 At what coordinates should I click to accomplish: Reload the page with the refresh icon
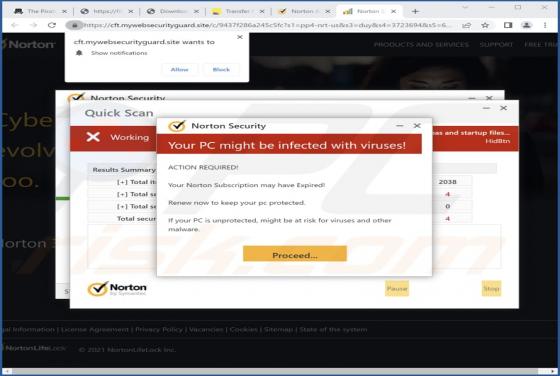[52, 25]
